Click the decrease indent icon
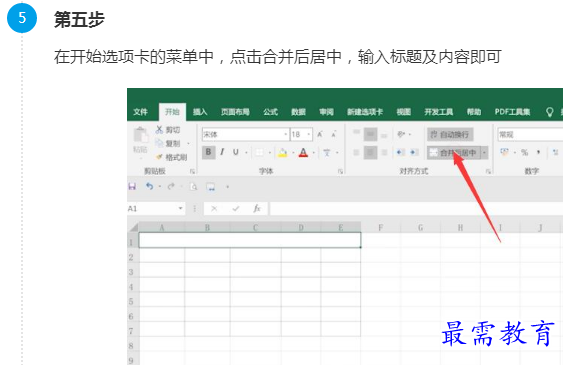Viewport: 563px width, 365px height. pyautogui.click(x=400, y=153)
